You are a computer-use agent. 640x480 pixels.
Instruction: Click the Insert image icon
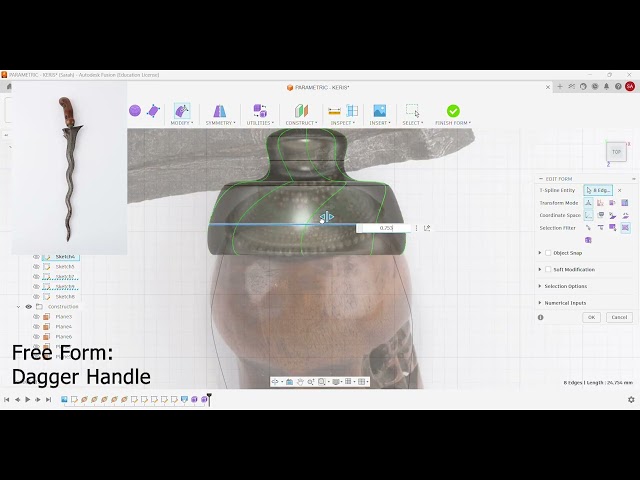(380, 111)
